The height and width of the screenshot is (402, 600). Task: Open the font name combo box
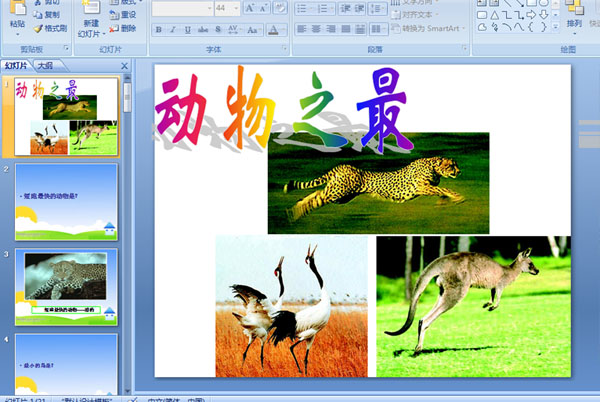pos(183,8)
